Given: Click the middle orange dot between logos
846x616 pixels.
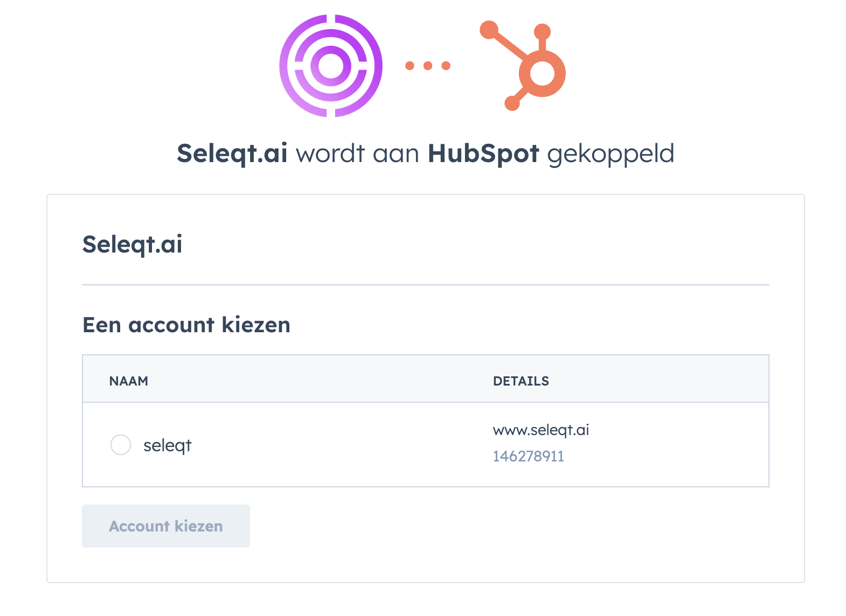Looking at the screenshot, I should coord(428,66).
